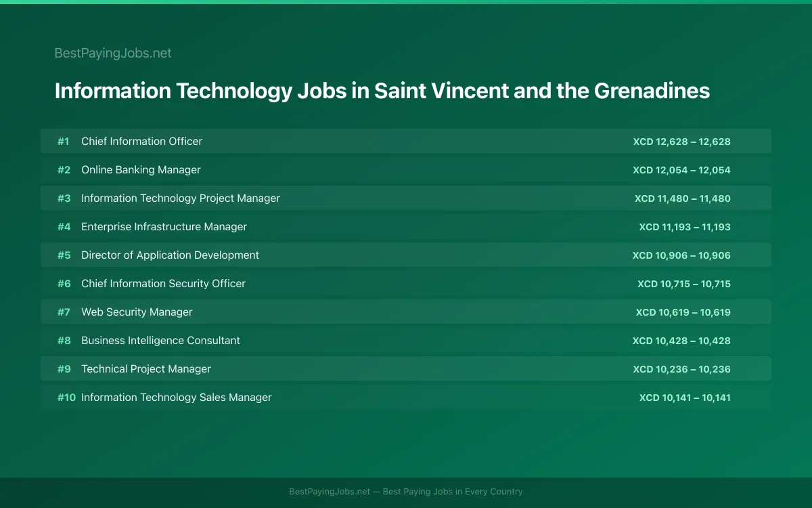Click rank number #5

64,255
